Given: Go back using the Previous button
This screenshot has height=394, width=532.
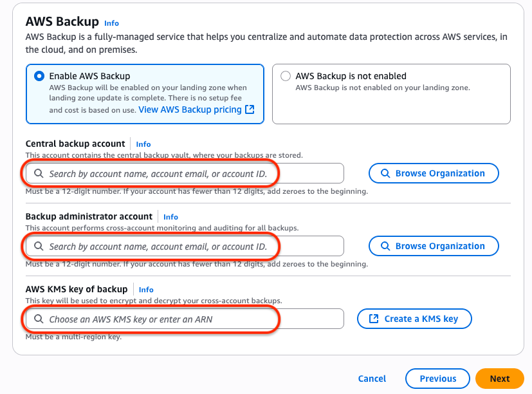Looking at the screenshot, I should tap(437, 379).
